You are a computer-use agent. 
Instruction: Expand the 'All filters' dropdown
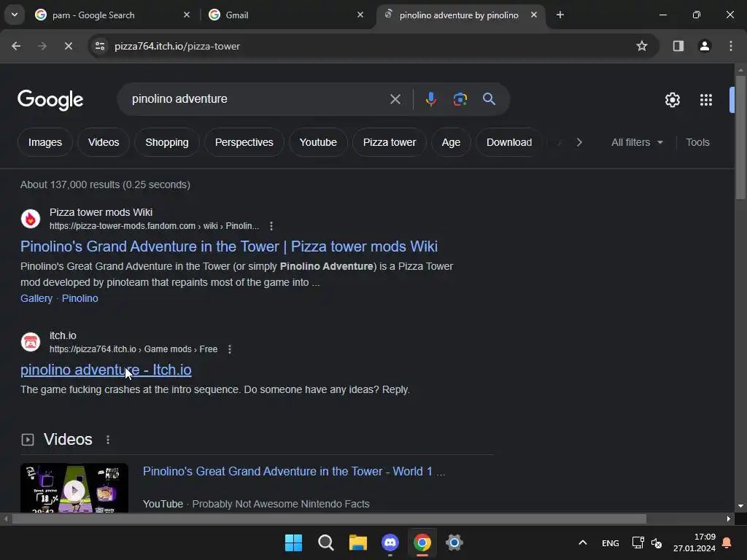pyautogui.click(x=637, y=142)
